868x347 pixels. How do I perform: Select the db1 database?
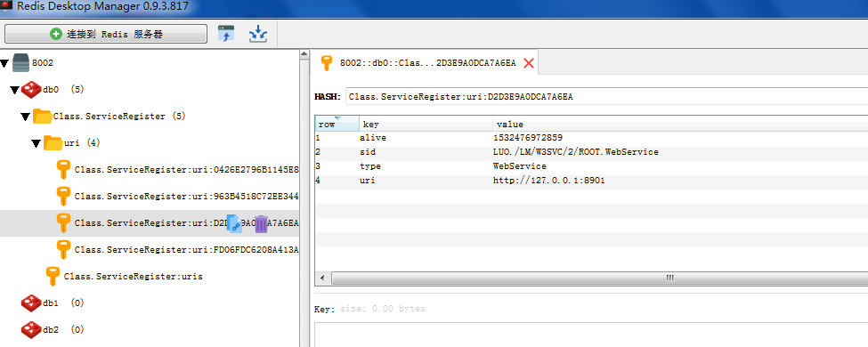63,303
